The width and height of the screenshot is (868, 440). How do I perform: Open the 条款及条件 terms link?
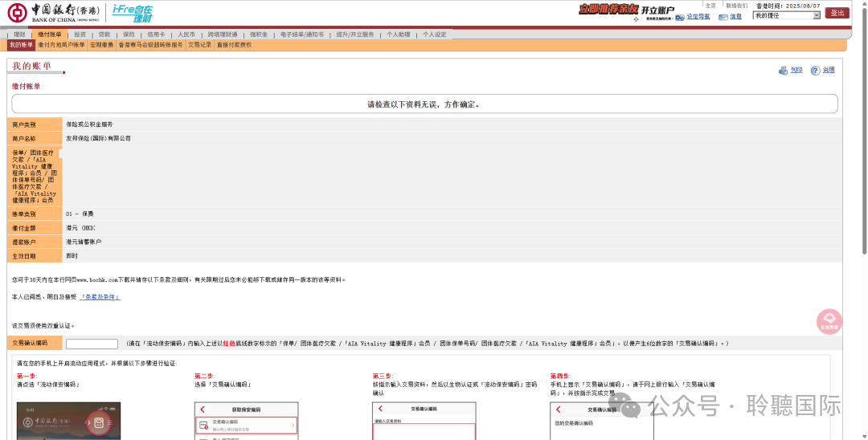click(100, 297)
